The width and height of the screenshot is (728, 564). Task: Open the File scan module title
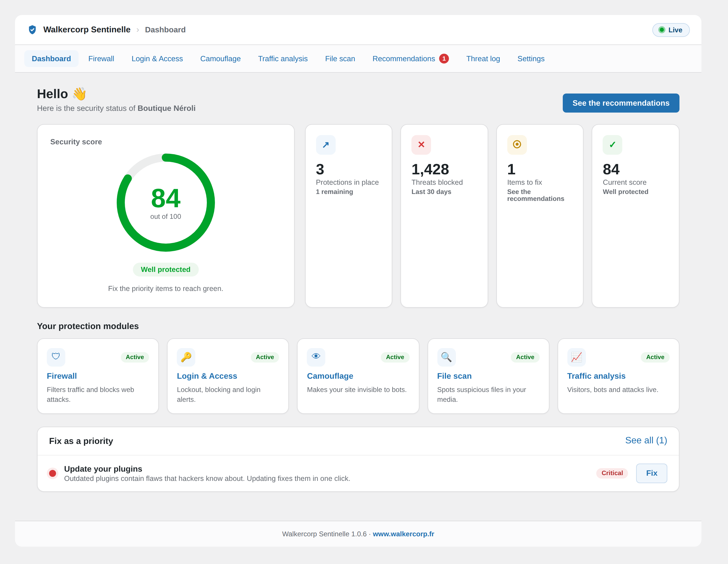tap(454, 376)
